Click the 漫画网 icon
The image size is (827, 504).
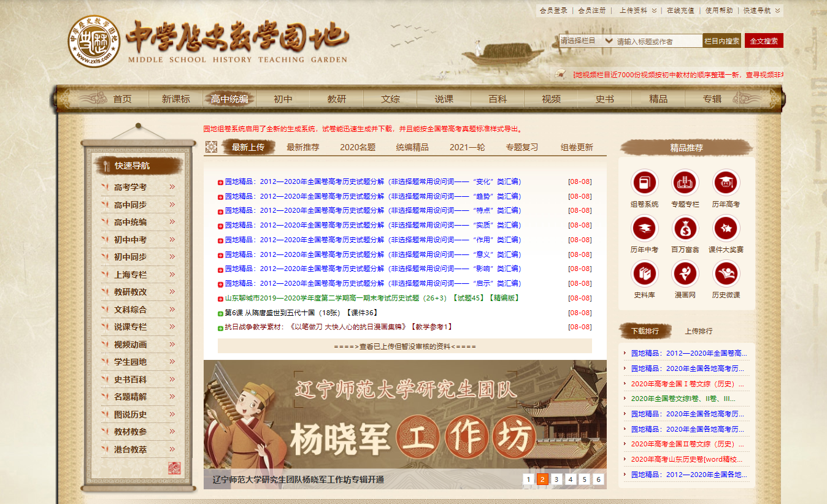tap(685, 275)
